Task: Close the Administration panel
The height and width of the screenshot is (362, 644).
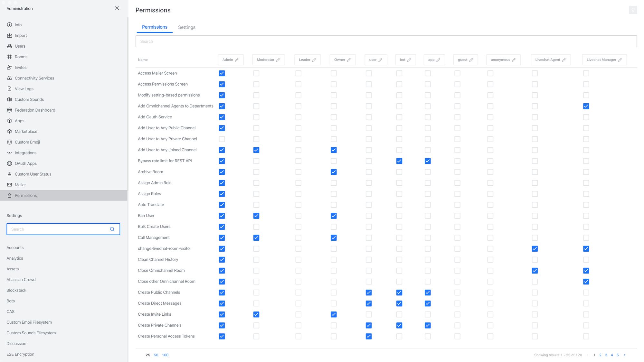Action: [117, 8]
